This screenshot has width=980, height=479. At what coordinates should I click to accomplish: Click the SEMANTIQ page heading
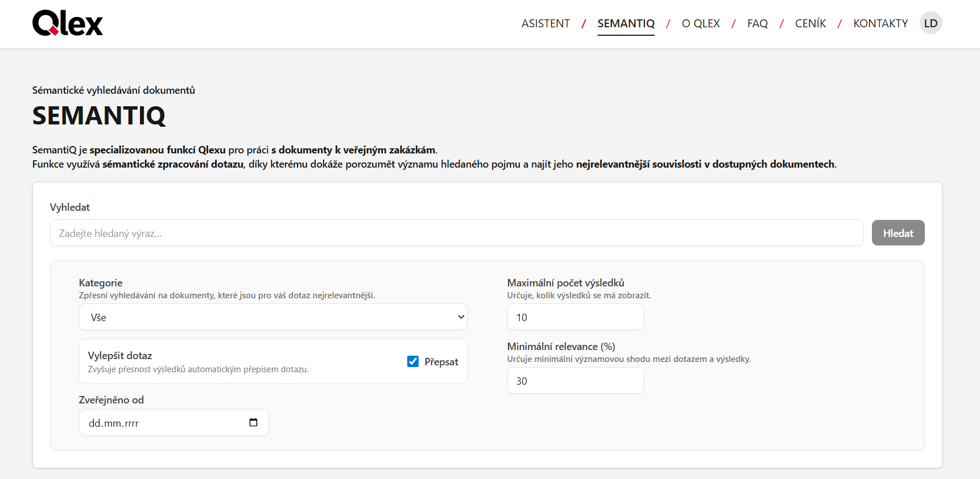coord(99,116)
